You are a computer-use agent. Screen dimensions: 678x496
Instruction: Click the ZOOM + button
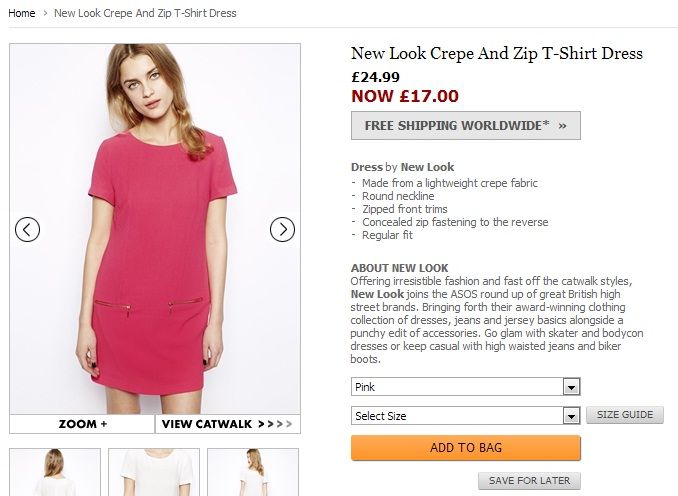click(82, 424)
